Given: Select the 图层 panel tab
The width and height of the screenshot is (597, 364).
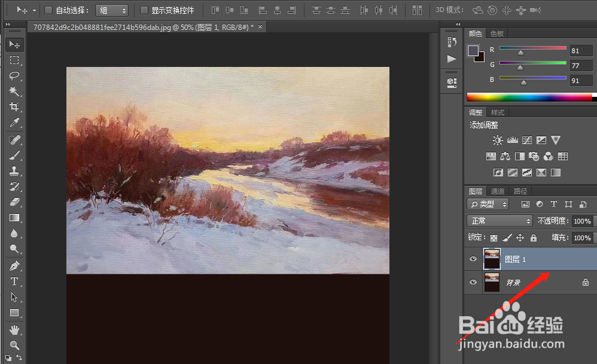Looking at the screenshot, I should (x=476, y=191).
